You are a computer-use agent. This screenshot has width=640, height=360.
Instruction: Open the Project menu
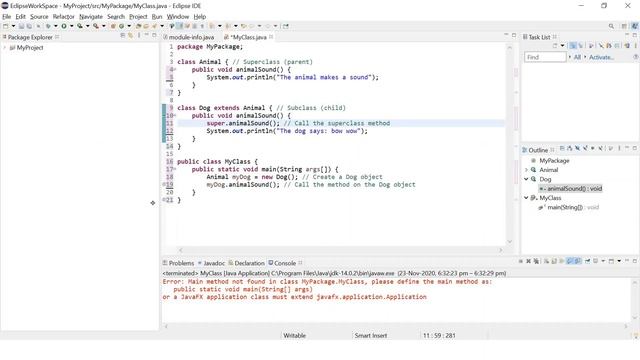pos(138,17)
